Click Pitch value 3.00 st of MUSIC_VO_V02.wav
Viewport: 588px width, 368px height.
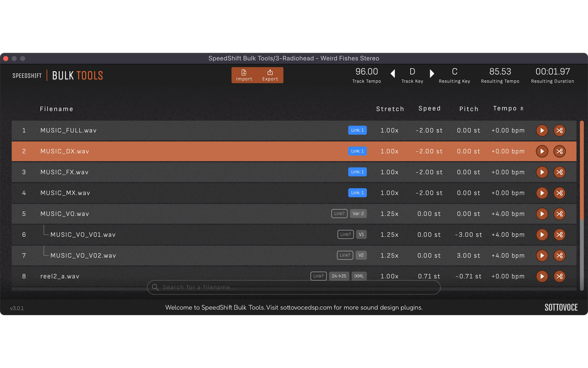tap(469, 255)
